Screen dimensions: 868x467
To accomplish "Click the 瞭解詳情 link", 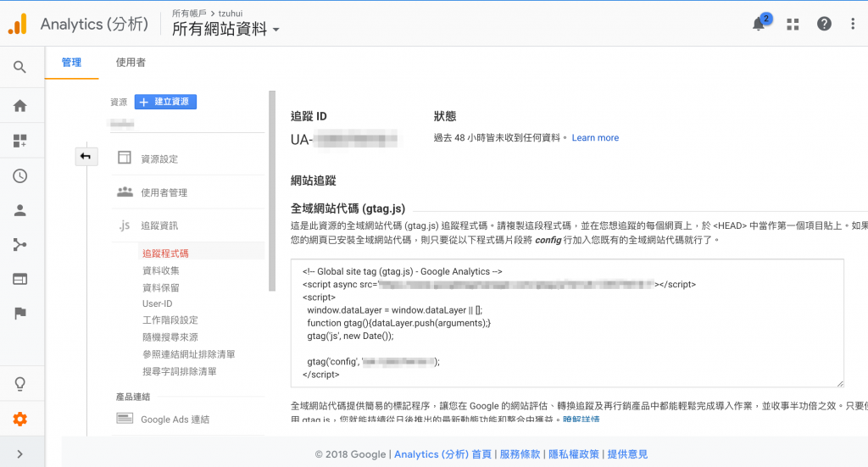I will 581,420.
